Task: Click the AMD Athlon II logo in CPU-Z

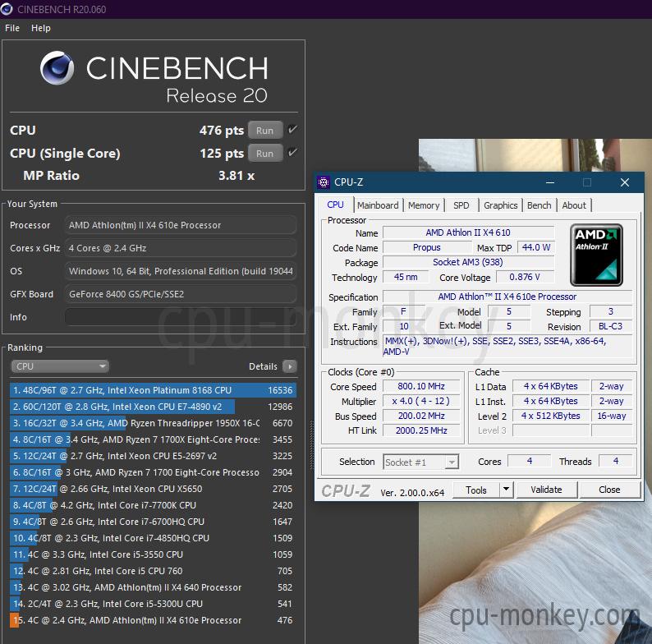Action: [x=596, y=255]
